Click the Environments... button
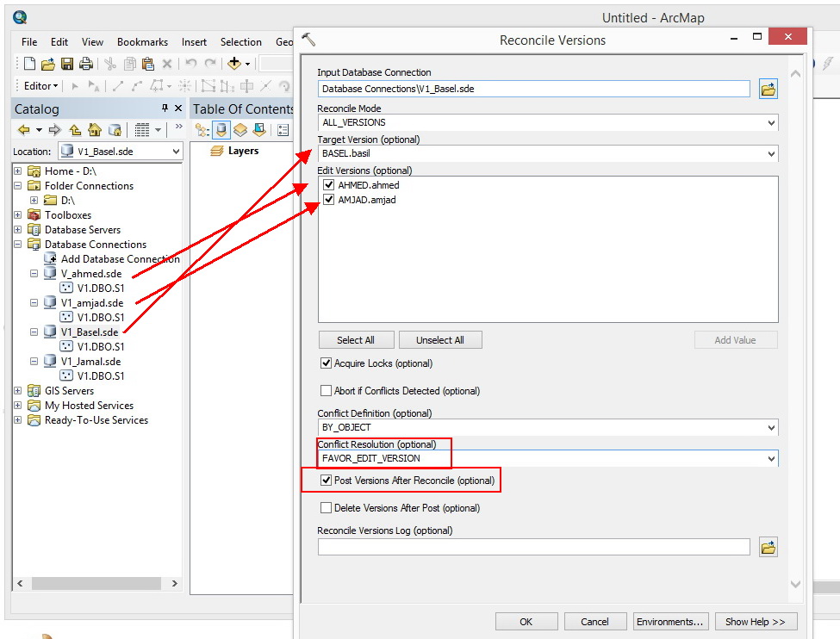Image resolution: width=840 pixels, height=639 pixels. (x=670, y=621)
